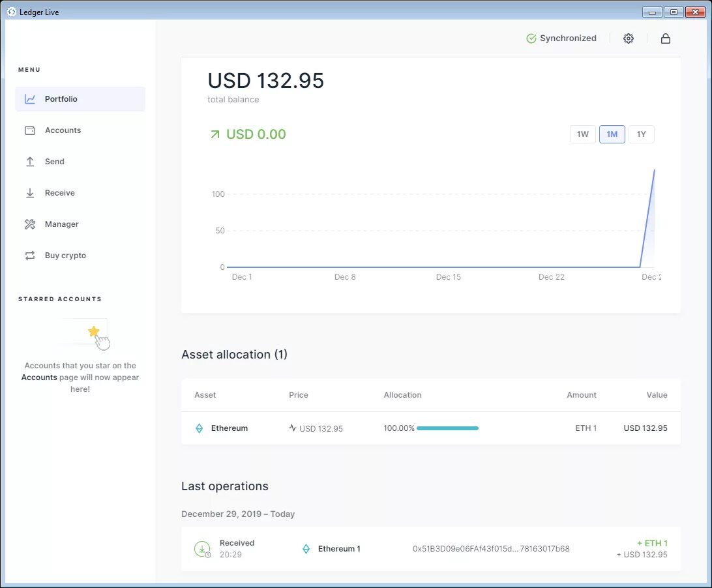The width and height of the screenshot is (712, 588).
Task: Click the Value column header
Action: 657,395
